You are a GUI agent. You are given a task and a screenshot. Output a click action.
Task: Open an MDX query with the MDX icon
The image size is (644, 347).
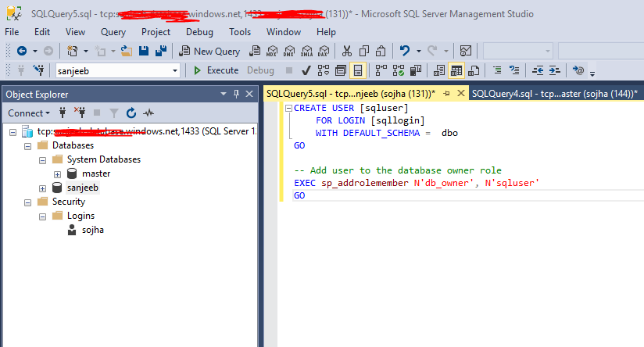click(x=272, y=51)
